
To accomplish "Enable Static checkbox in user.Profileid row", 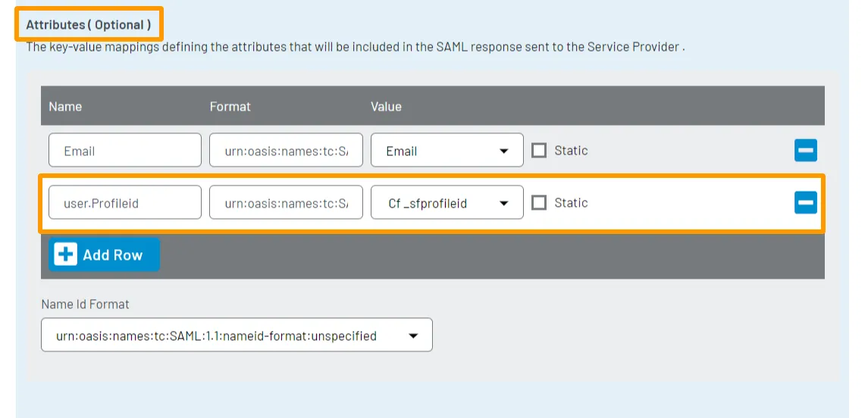I will coord(539,203).
